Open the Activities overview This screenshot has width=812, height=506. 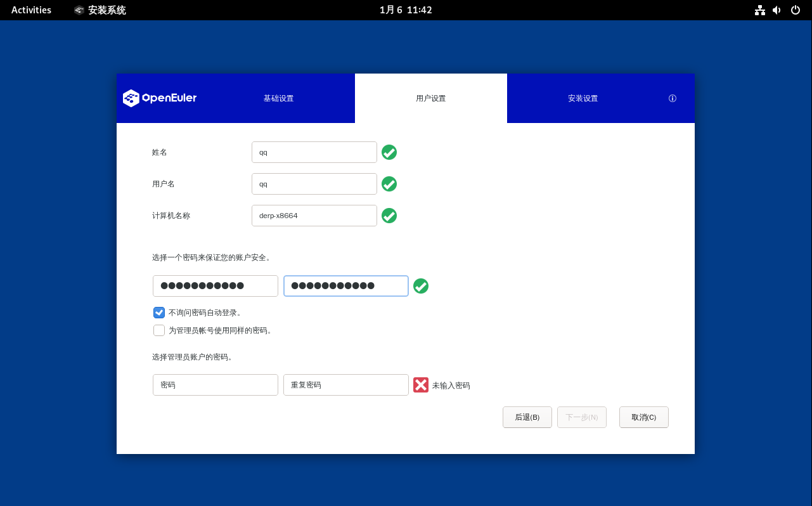(31, 10)
